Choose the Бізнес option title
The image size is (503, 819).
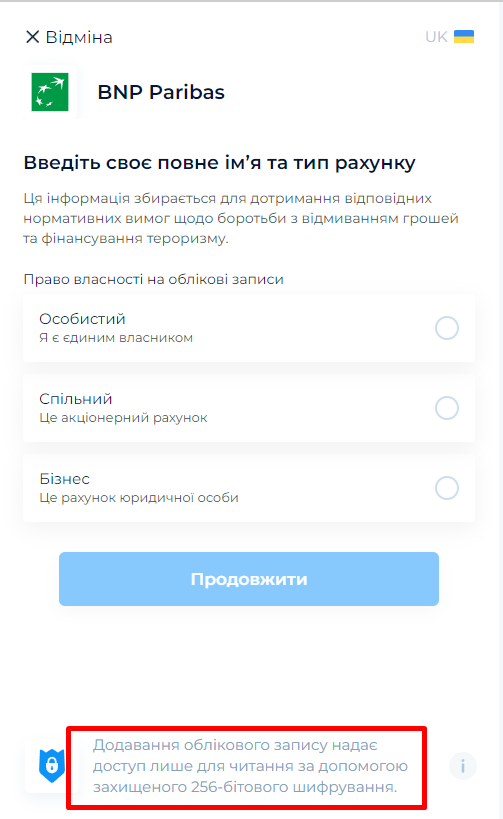65,478
